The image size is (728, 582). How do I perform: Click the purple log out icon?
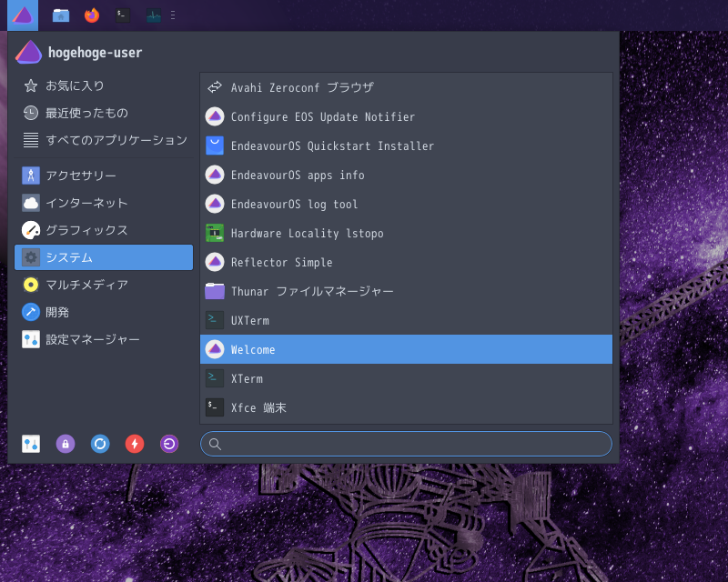(169, 444)
